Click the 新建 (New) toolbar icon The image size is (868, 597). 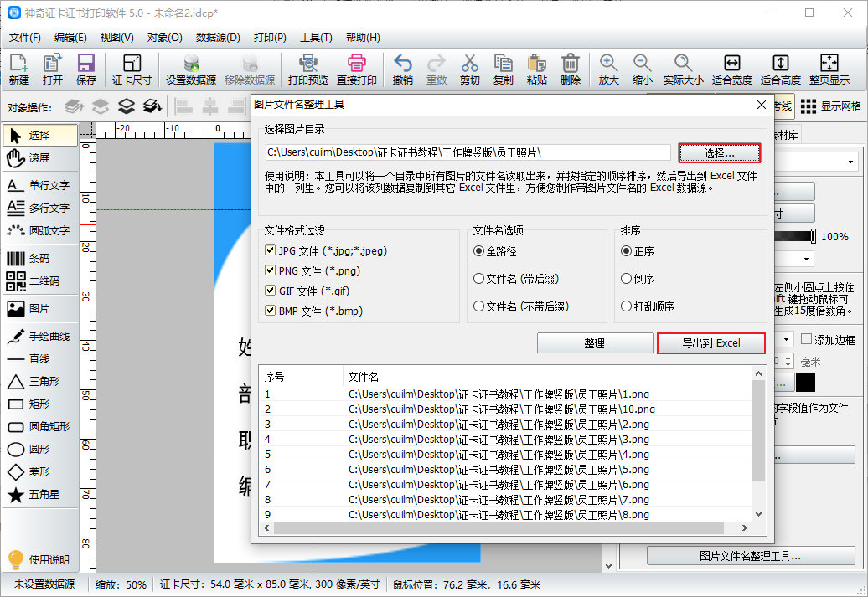point(18,69)
